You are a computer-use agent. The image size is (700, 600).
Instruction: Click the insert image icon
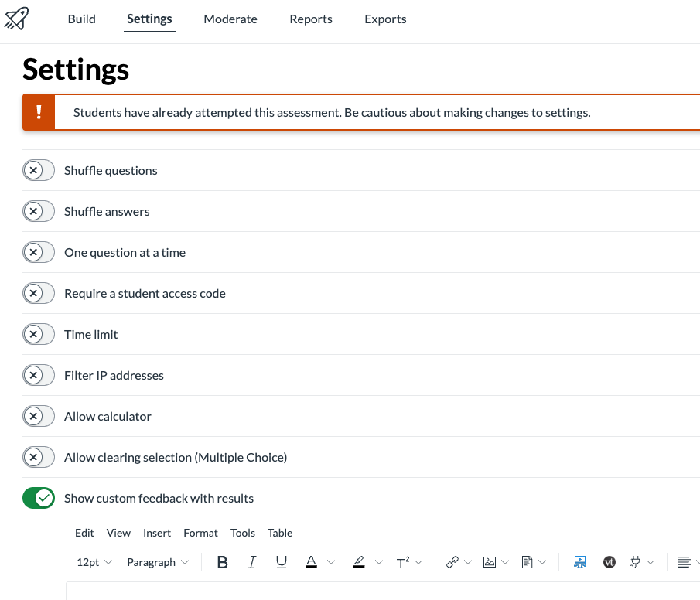490,563
